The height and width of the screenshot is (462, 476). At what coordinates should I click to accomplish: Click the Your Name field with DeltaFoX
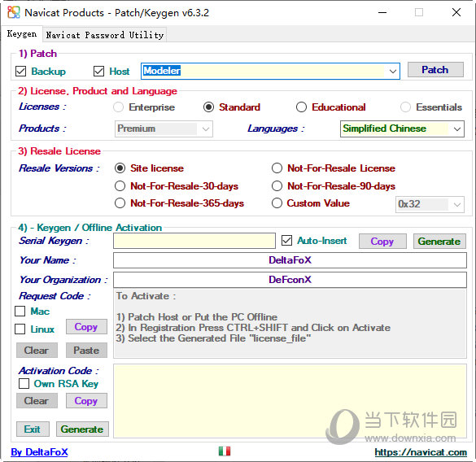point(290,260)
